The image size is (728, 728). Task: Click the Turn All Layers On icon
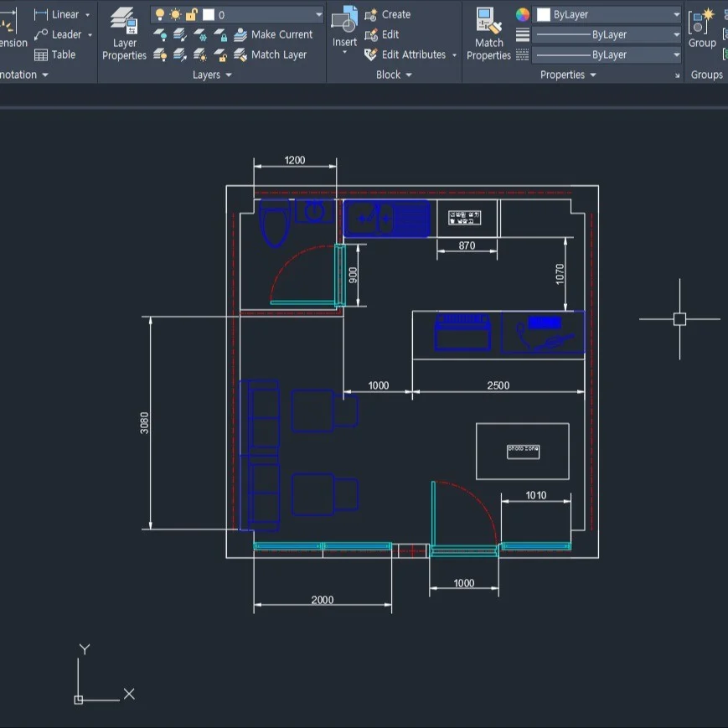tap(160, 54)
